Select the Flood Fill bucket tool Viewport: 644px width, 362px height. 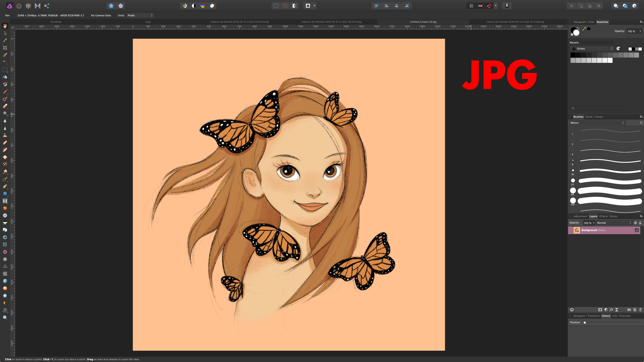coord(5,77)
